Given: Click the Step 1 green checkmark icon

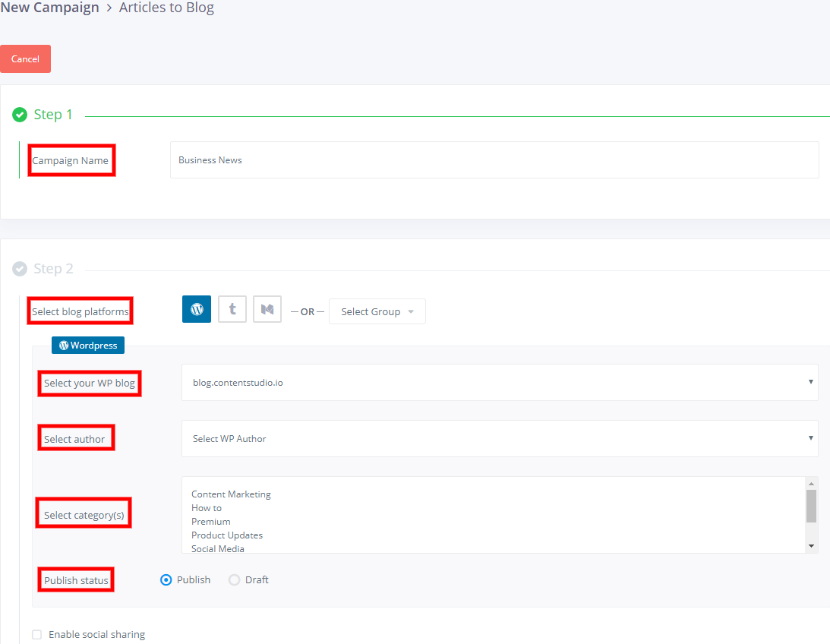Looking at the screenshot, I should (20, 115).
